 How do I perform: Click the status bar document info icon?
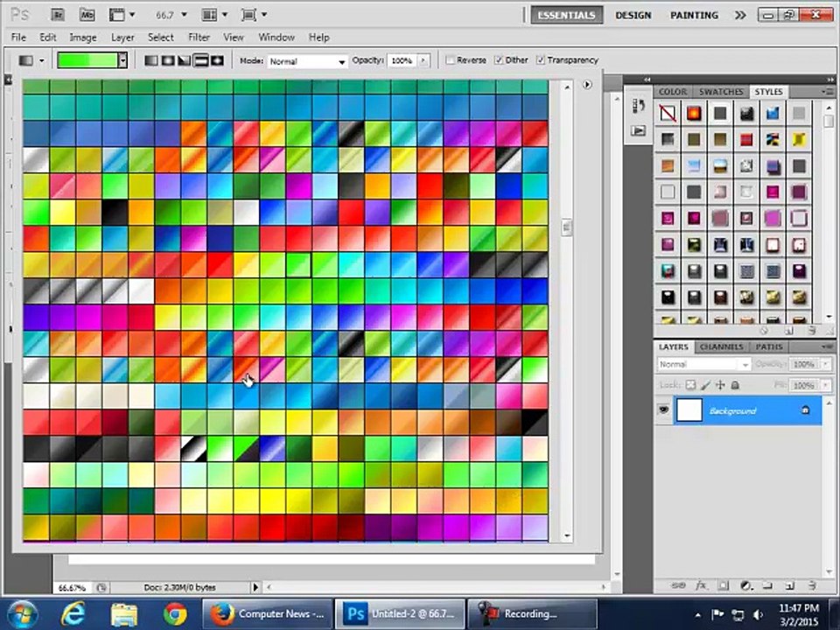coord(101,588)
